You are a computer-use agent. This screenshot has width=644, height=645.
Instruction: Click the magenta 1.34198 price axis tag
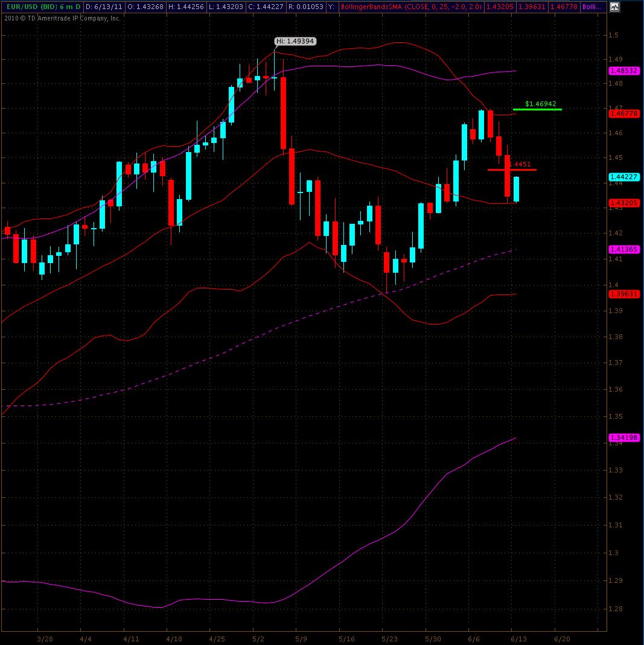(624, 437)
